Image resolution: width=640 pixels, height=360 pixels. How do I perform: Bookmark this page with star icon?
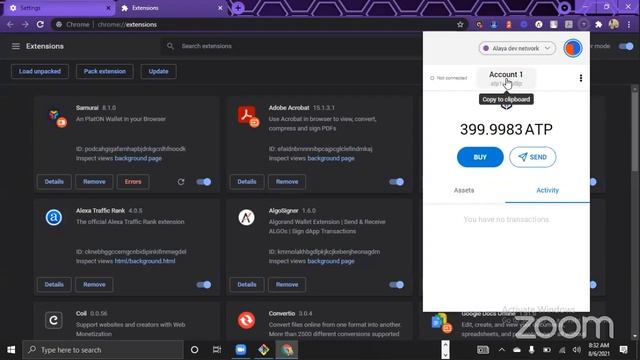tap(460, 24)
